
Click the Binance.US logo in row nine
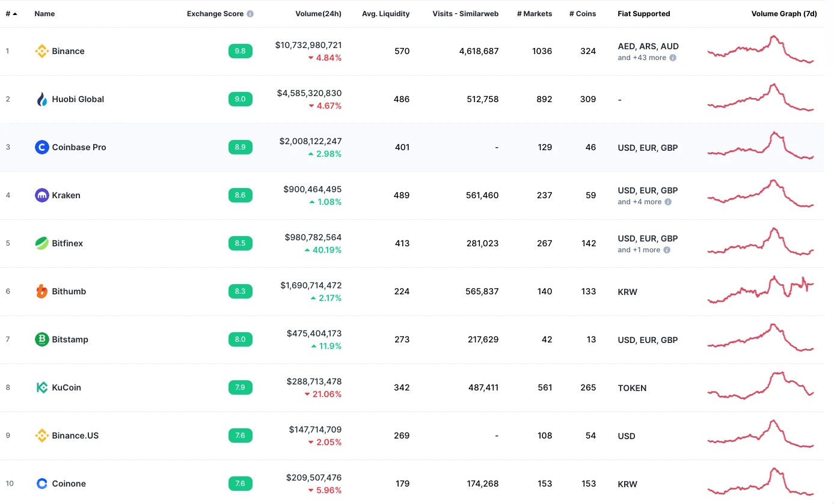pyautogui.click(x=41, y=436)
